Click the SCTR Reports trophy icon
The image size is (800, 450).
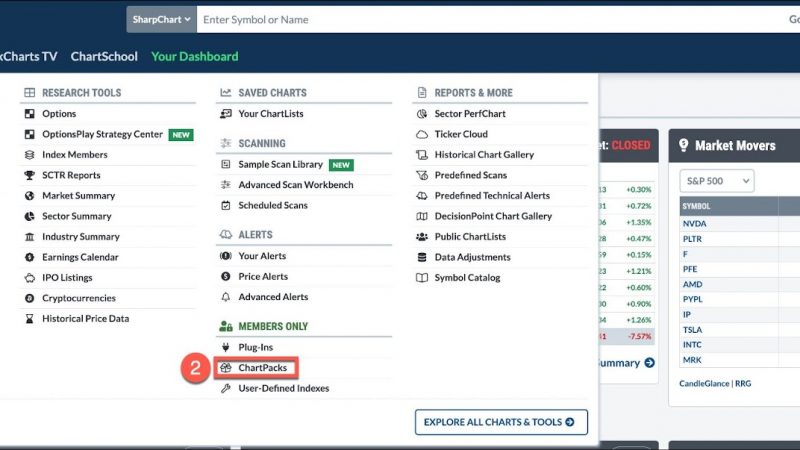pyautogui.click(x=30, y=175)
